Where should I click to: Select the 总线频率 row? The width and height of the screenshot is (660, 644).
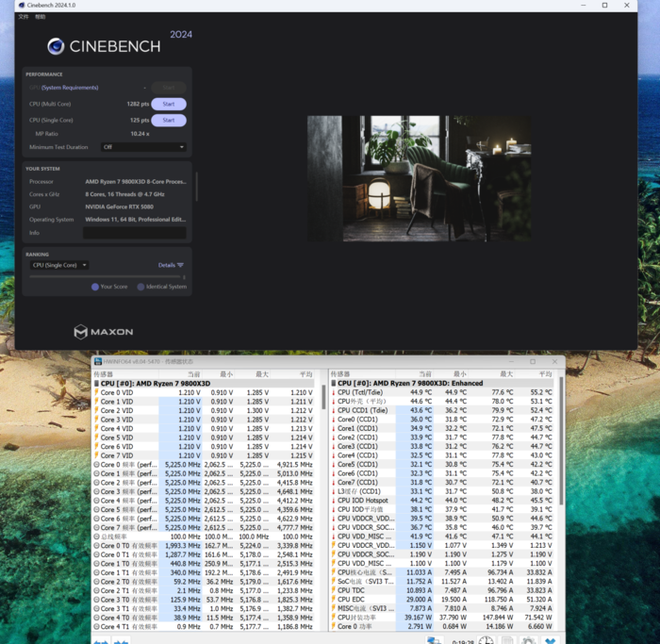click(204, 537)
